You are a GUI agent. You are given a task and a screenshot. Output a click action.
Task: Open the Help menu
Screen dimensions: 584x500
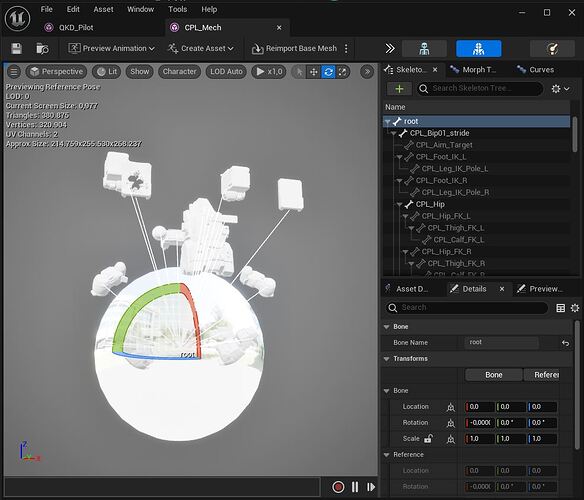pyautogui.click(x=209, y=9)
